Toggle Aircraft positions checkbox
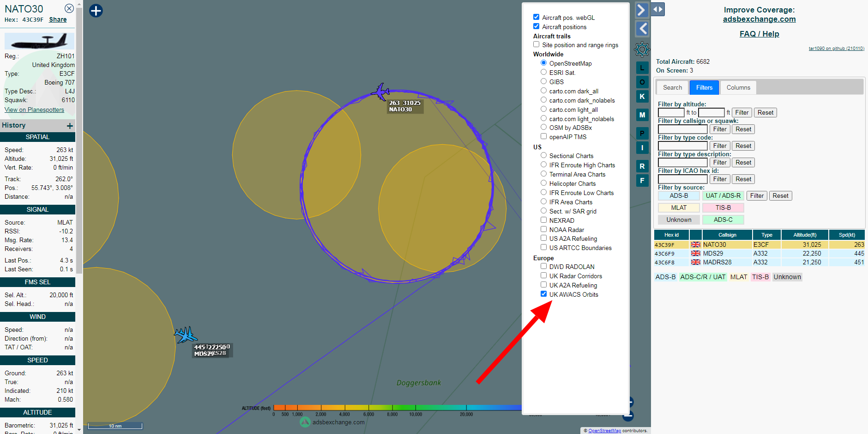 536,26
